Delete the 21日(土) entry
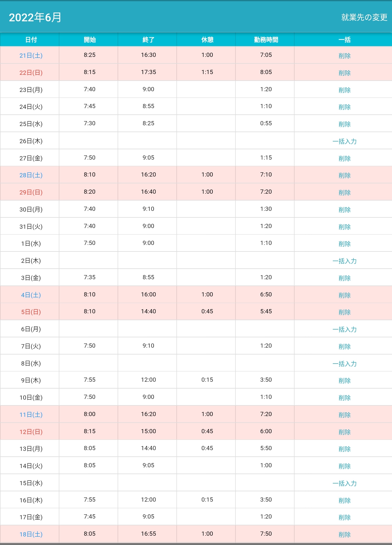The image size is (392, 545). click(x=344, y=56)
